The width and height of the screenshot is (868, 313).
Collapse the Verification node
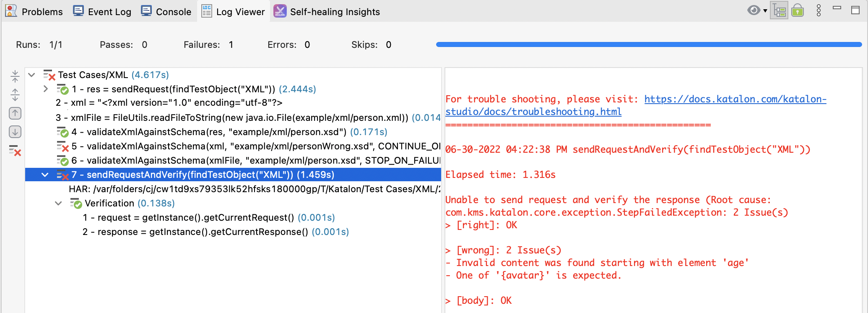(58, 203)
